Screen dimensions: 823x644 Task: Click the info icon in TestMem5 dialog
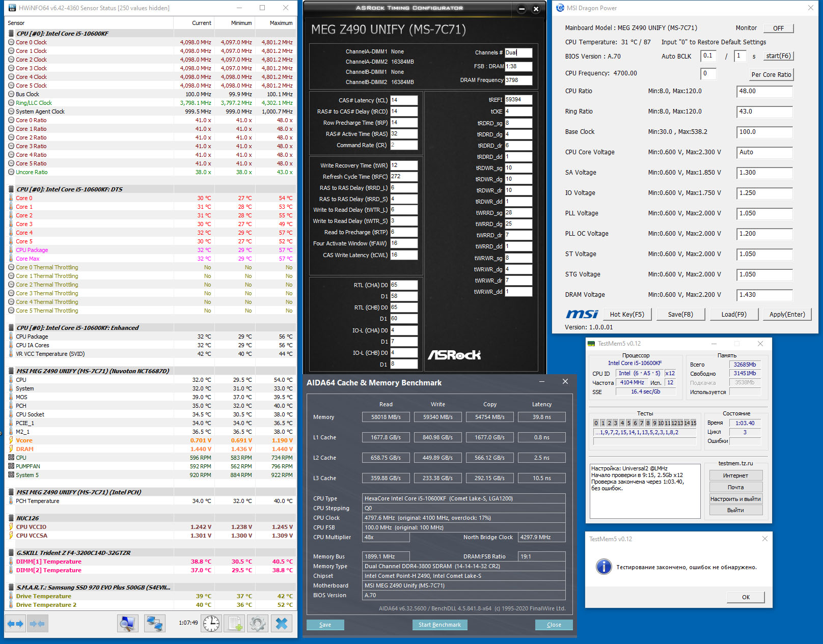(603, 567)
